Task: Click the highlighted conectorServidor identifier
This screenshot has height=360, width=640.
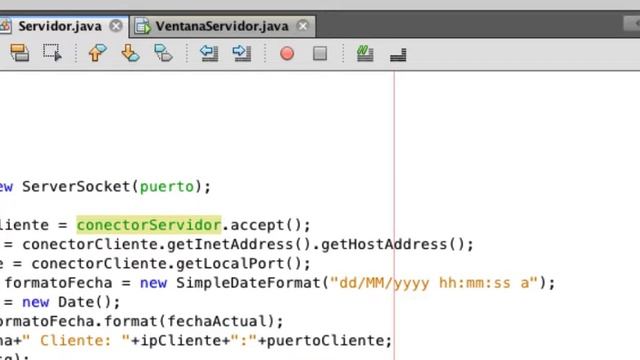Action: click(x=149, y=225)
